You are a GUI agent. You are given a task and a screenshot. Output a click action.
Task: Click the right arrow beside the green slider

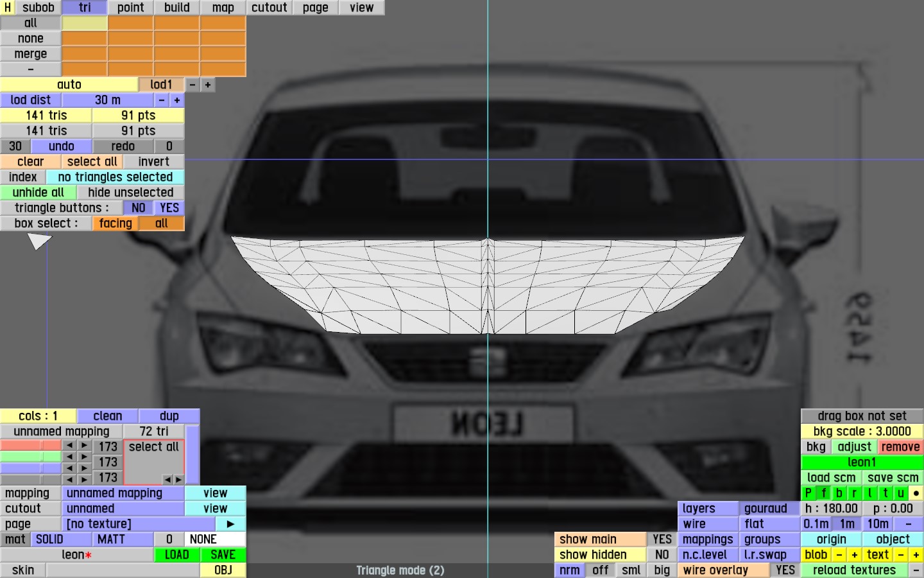point(85,457)
